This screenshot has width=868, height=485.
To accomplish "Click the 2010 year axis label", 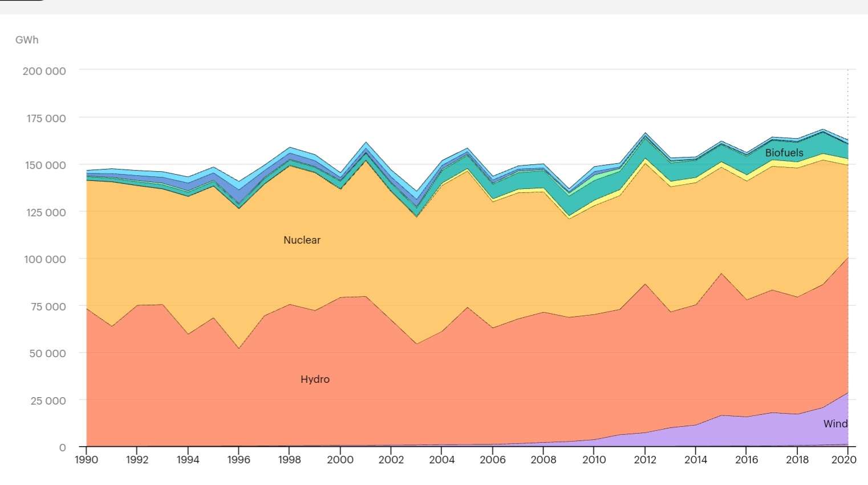I will pyautogui.click(x=594, y=460).
